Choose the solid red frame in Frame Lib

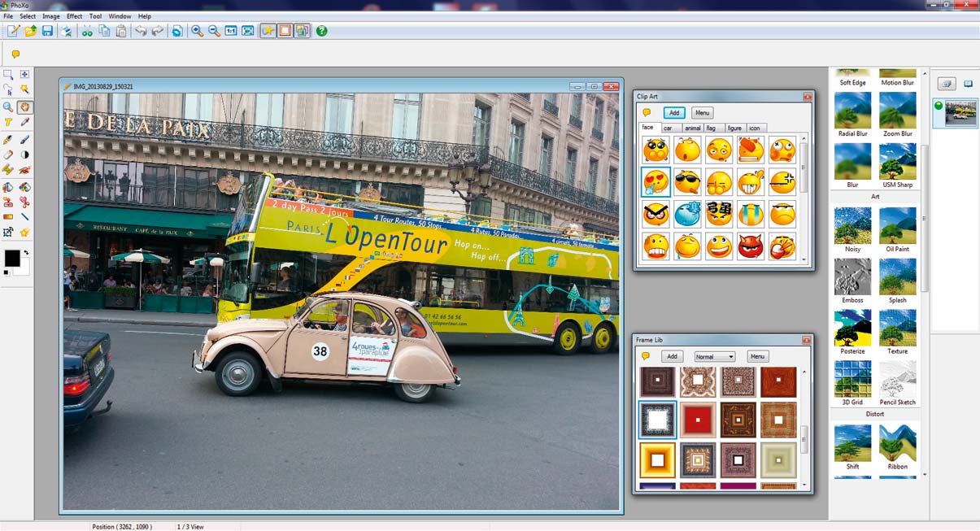[698, 420]
